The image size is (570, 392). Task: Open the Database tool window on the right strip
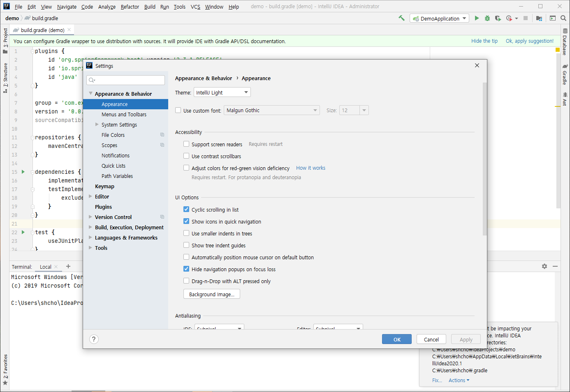[565, 42]
